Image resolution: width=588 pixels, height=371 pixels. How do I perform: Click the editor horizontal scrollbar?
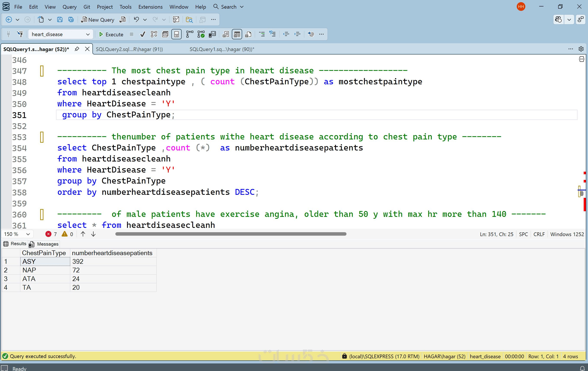click(230, 234)
